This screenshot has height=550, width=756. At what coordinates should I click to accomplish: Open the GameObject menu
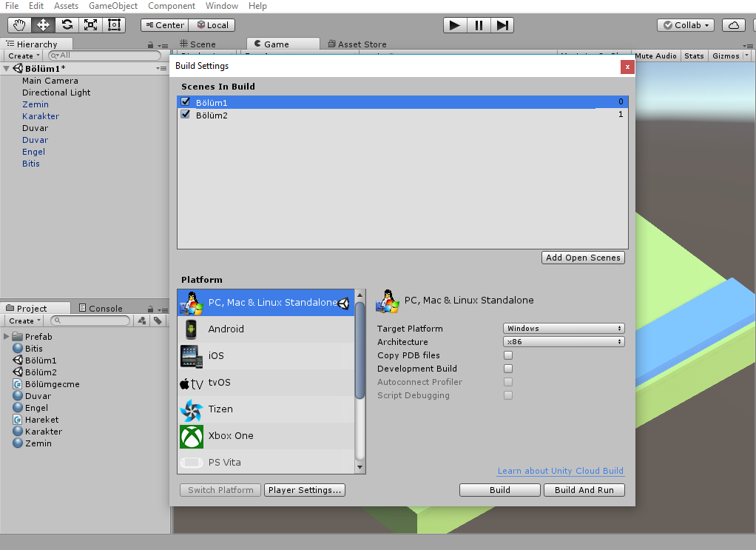[113, 6]
